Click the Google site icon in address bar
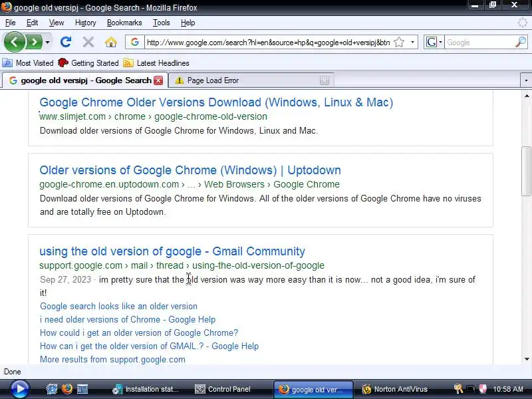This screenshot has height=399, width=532. tap(135, 42)
